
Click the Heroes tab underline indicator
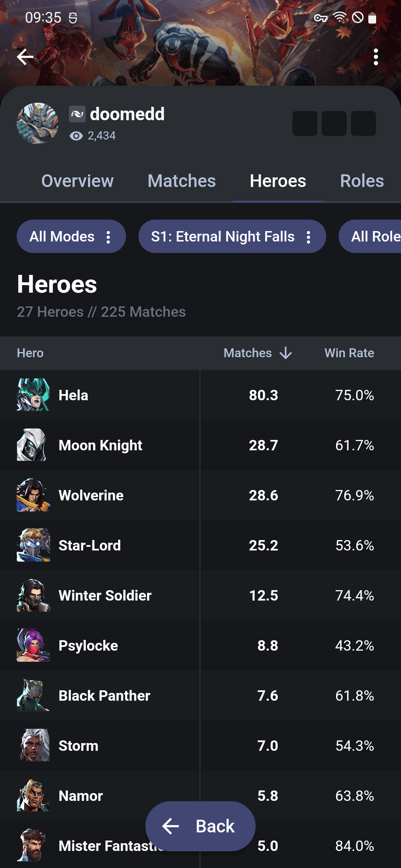click(278, 200)
